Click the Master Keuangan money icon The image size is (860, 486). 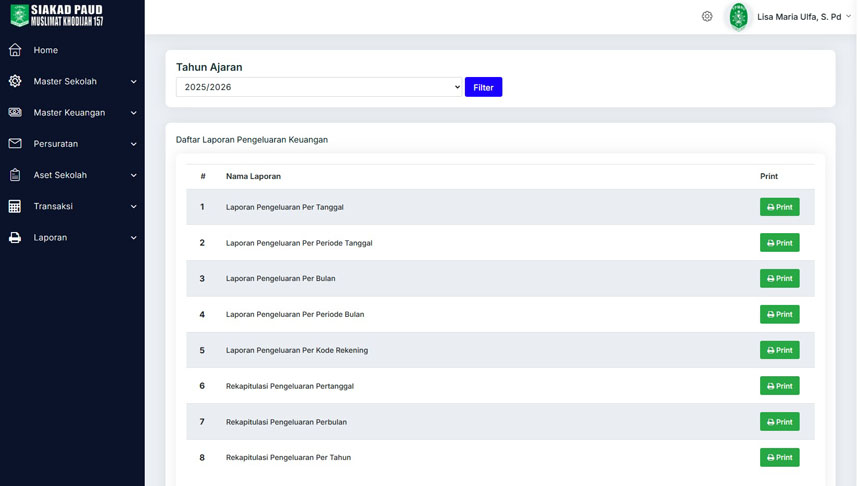click(15, 113)
